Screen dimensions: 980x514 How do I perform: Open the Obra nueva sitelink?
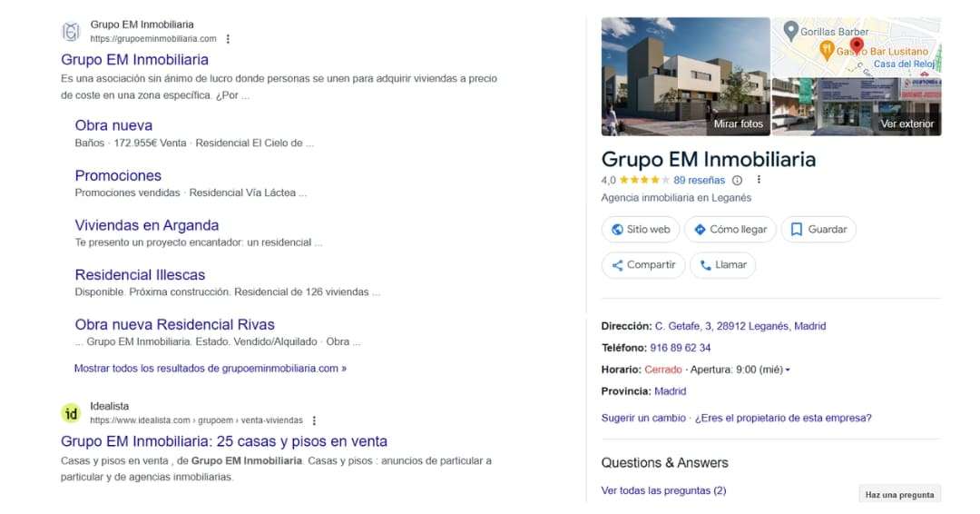[113, 125]
